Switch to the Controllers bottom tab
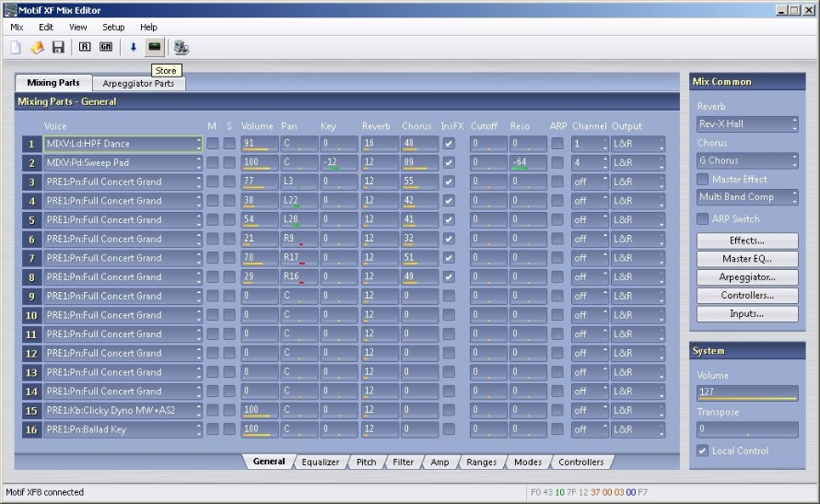Viewport: 820px width, 504px height. (x=581, y=463)
